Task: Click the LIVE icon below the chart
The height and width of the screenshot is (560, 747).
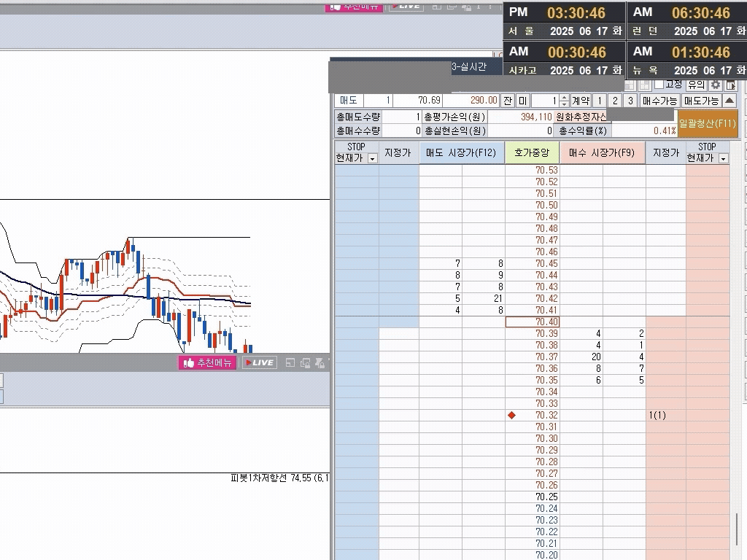Action: point(260,362)
